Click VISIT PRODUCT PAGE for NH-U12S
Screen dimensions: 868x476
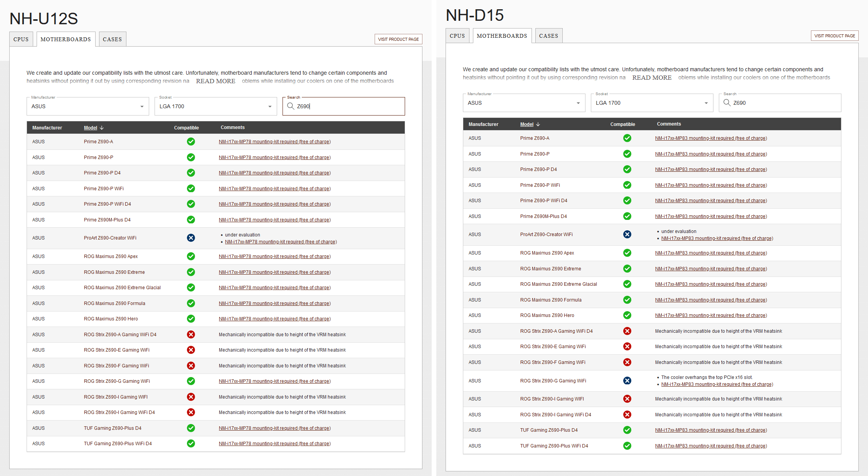pos(399,39)
